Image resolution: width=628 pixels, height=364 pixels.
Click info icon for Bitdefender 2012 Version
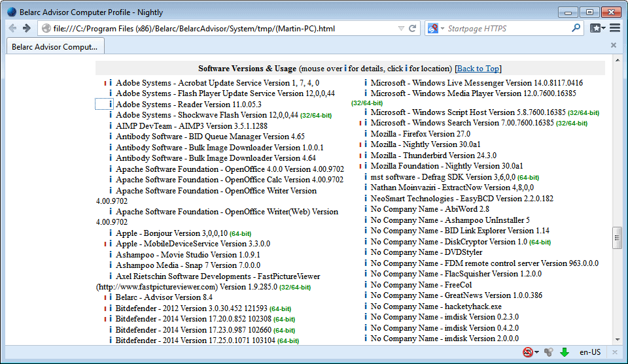[x=111, y=308]
